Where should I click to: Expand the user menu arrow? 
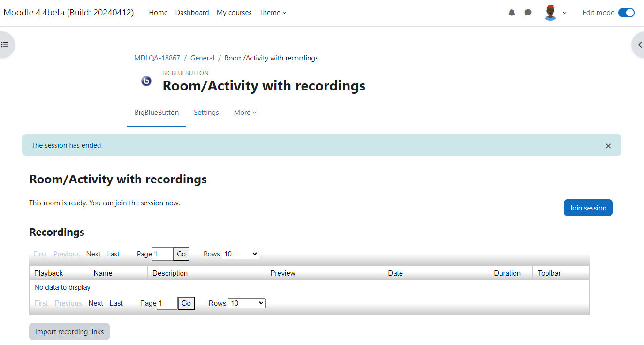click(564, 13)
